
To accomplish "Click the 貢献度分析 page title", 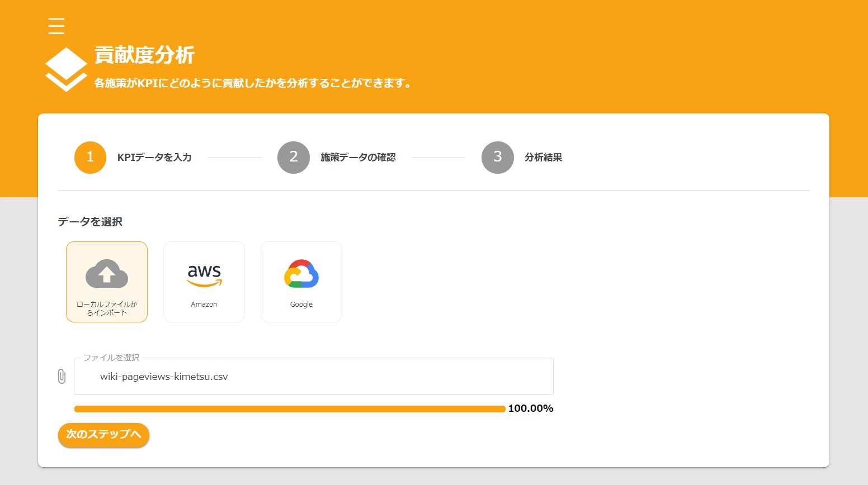I will (144, 55).
